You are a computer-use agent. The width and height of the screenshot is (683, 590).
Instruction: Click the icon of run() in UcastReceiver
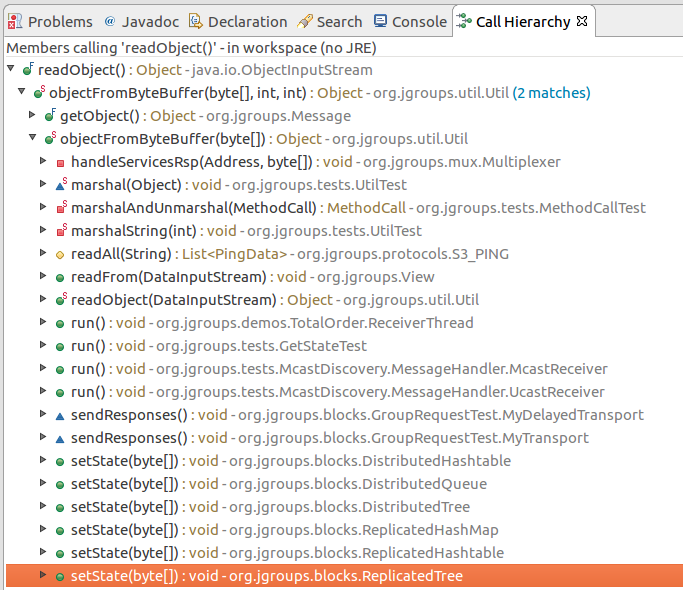(60, 393)
